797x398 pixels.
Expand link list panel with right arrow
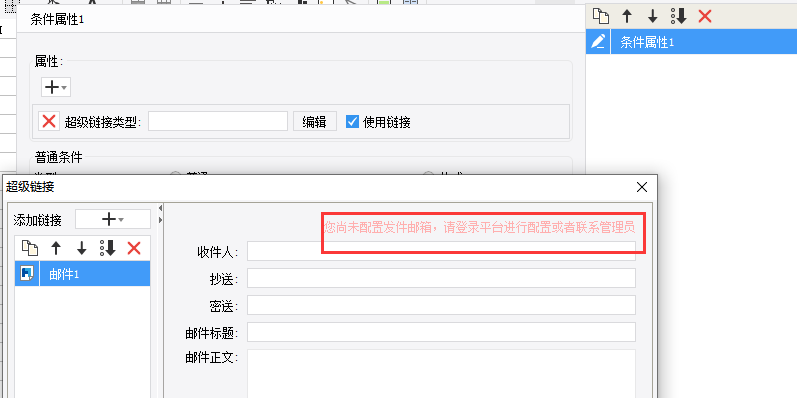pyautogui.click(x=161, y=220)
